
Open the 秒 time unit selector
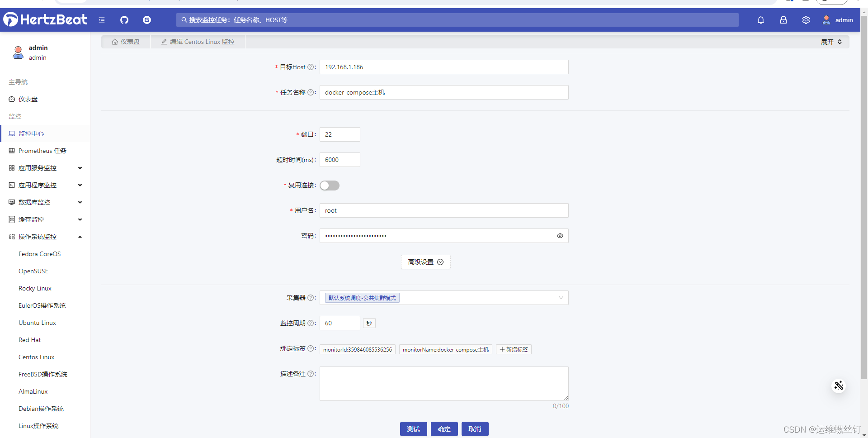pyautogui.click(x=369, y=323)
